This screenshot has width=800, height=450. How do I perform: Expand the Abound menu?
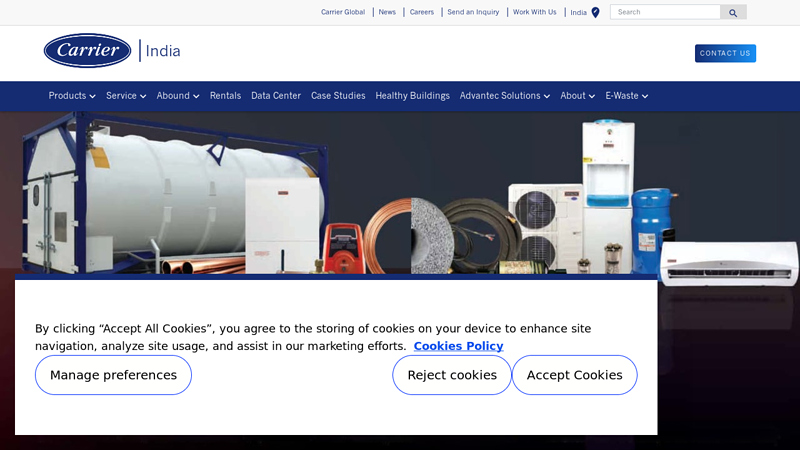tap(178, 96)
